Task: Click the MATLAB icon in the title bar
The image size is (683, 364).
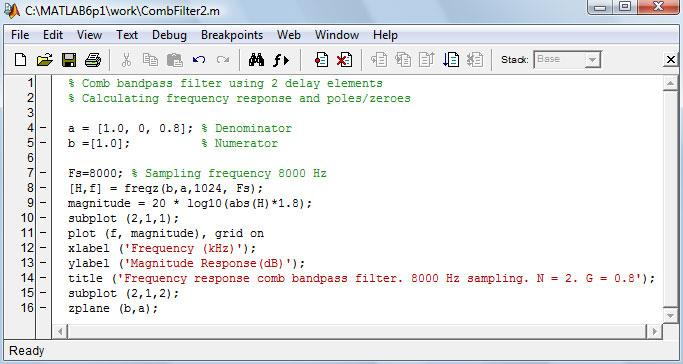Action: (12, 10)
